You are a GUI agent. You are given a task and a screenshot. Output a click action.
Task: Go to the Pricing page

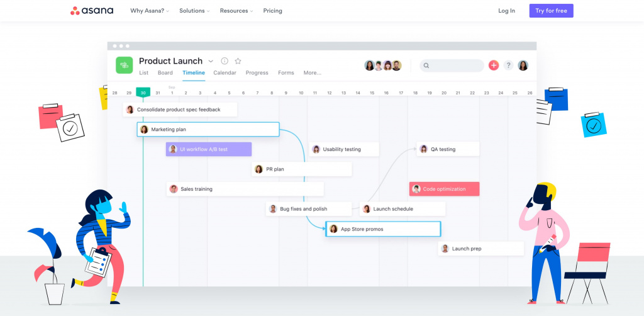point(273,11)
